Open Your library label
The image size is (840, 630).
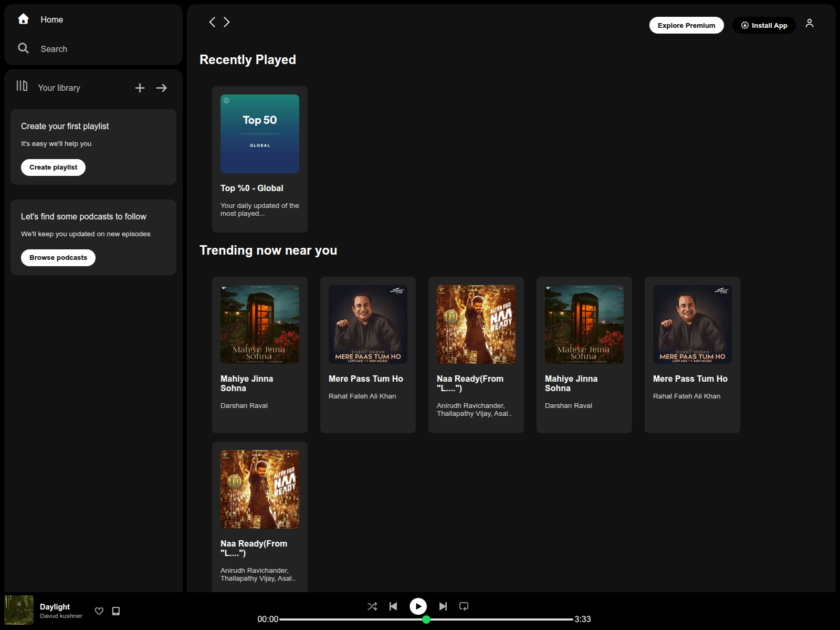coord(59,88)
